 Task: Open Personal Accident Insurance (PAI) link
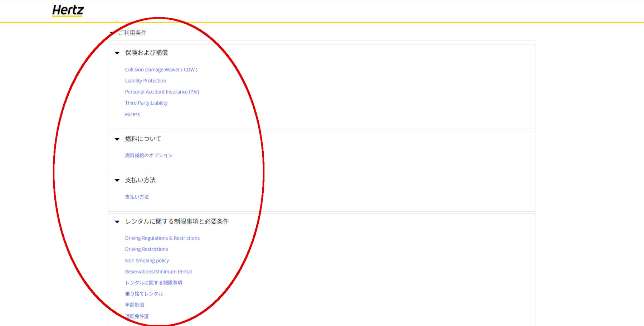pyautogui.click(x=162, y=92)
